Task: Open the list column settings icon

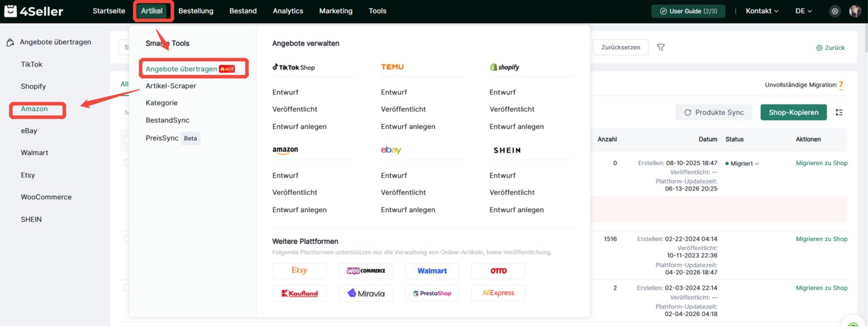Action: (839, 112)
